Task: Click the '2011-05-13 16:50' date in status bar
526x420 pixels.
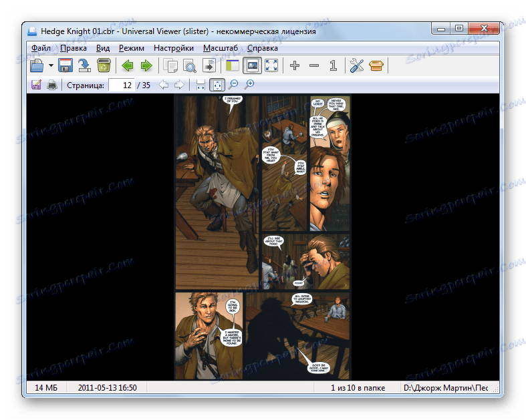Action: coord(108,388)
